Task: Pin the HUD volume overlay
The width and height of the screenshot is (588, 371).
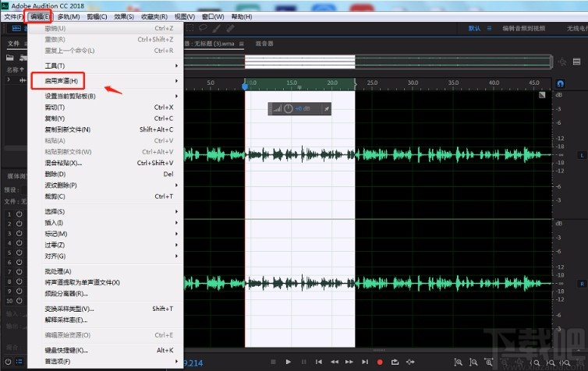Action: [326, 108]
